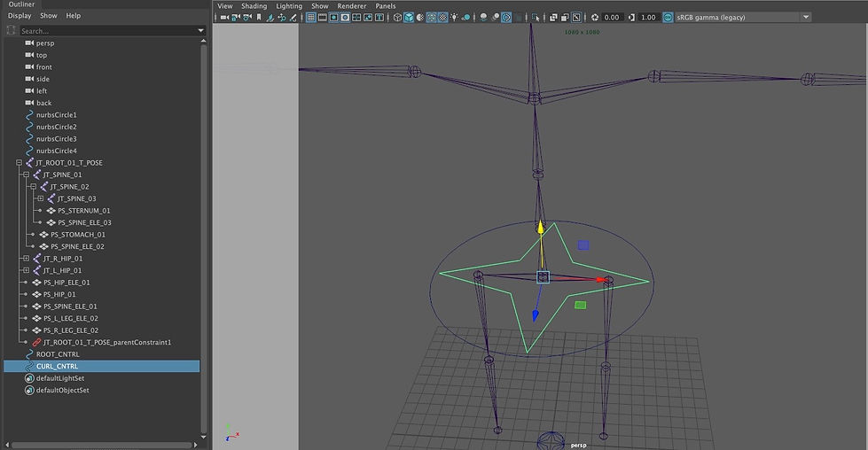Select Smooth Shade All cube icon
Screen dimensions: 868x450
coord(409,17)
